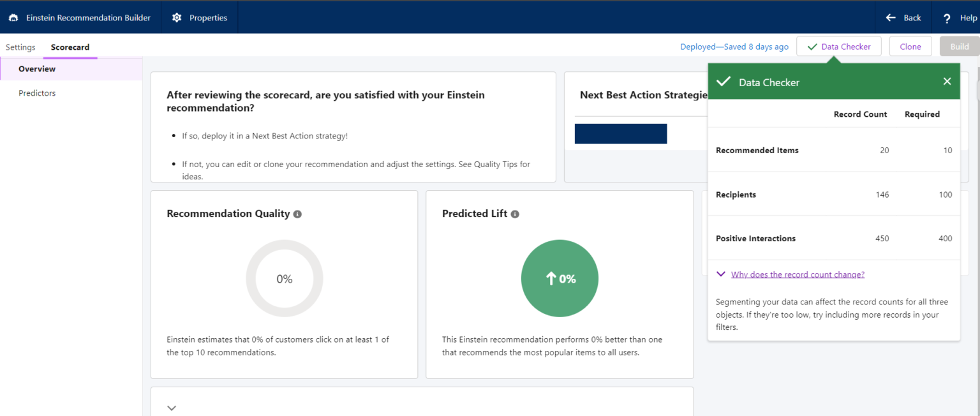Click the Clone button
The image size is (980, 416).
(x=910, y=46)
